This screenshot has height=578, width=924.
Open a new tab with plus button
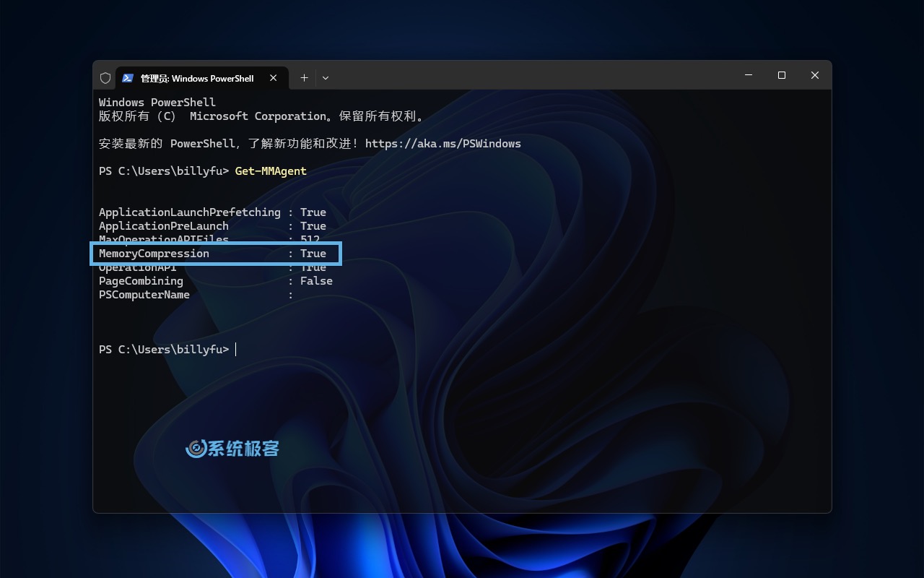304,78
